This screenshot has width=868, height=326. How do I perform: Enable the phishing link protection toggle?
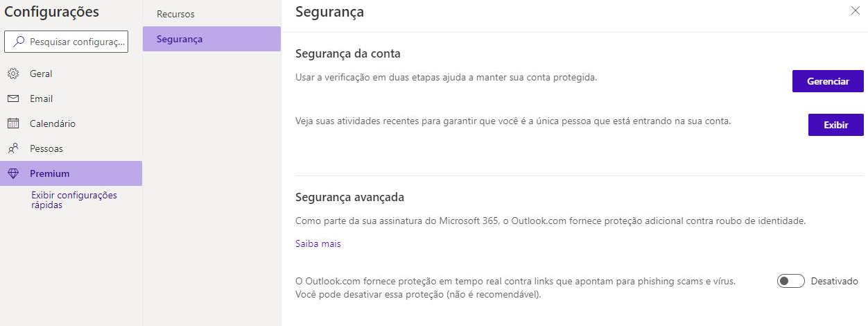790,281
